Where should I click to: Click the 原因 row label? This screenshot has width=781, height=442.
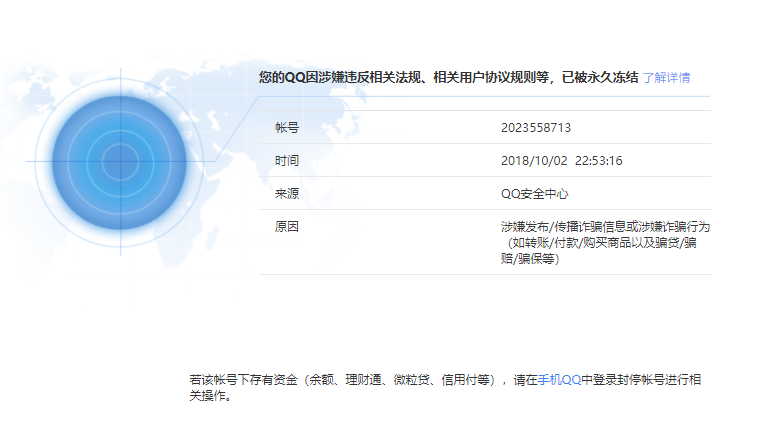(x=287, y=227)
